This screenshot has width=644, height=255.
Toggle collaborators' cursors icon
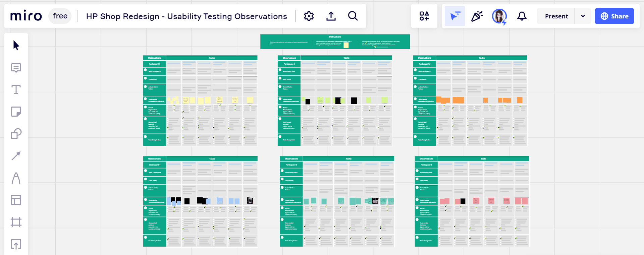(x=455, y=16)
